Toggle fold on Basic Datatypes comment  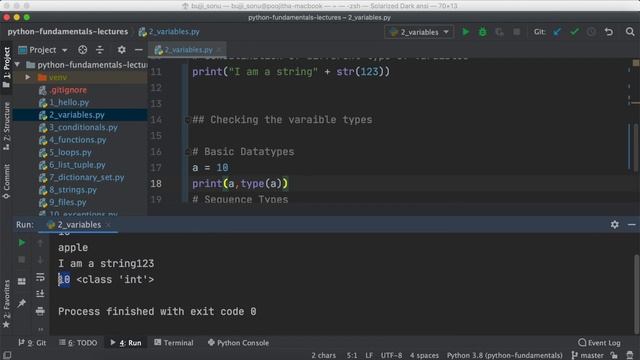187,152
